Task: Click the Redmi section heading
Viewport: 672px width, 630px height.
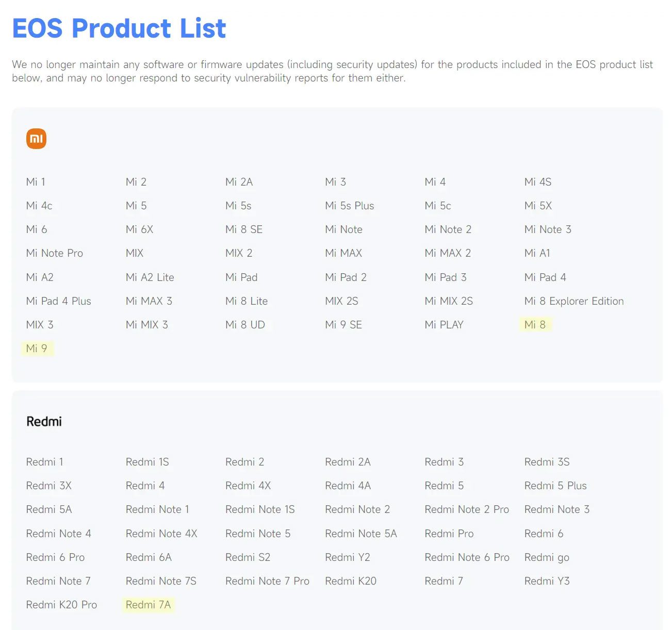Action: (x=44, y=422)
